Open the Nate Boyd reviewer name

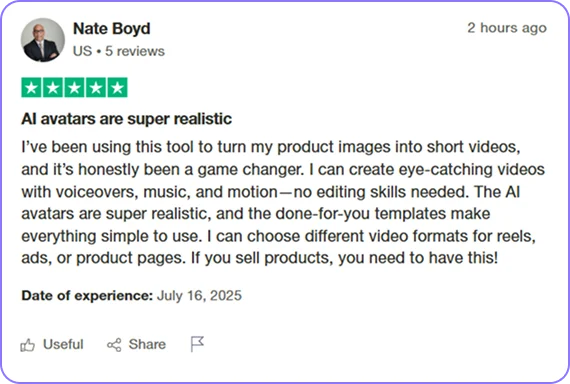[112, 29]
